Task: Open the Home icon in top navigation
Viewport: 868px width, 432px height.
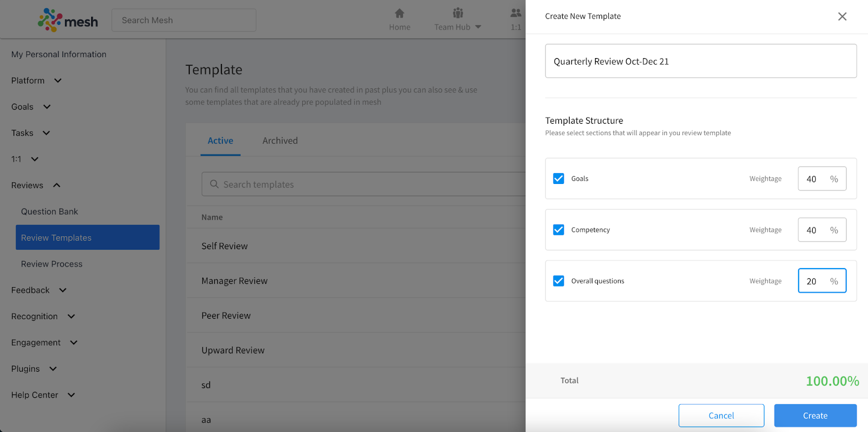Action: [x=399, y=13]
